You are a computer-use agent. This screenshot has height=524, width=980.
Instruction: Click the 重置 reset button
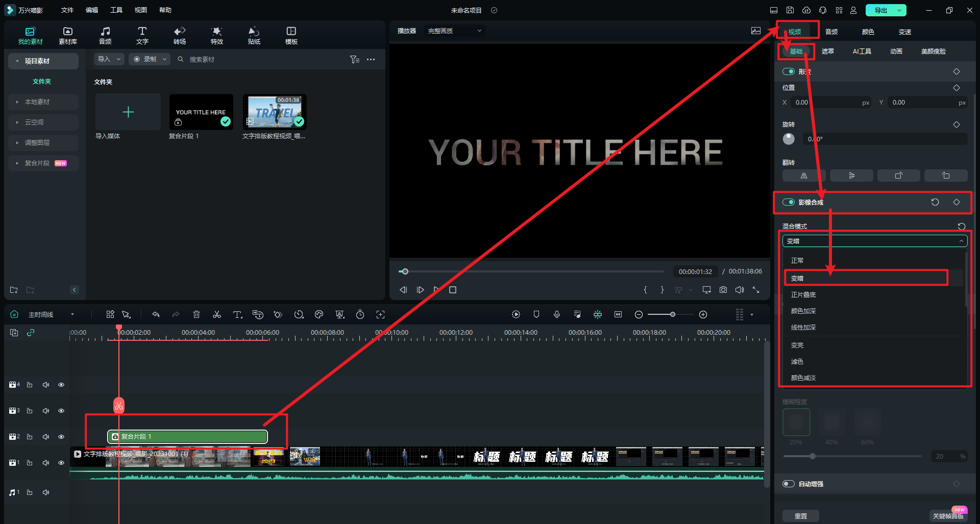800,516
